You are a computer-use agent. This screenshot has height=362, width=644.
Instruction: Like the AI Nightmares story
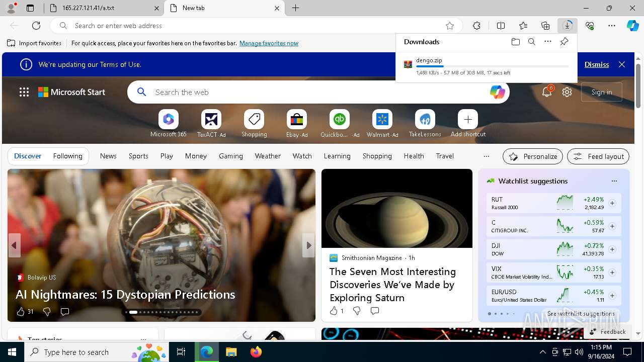pyautogui.click(x=21, y=312)
